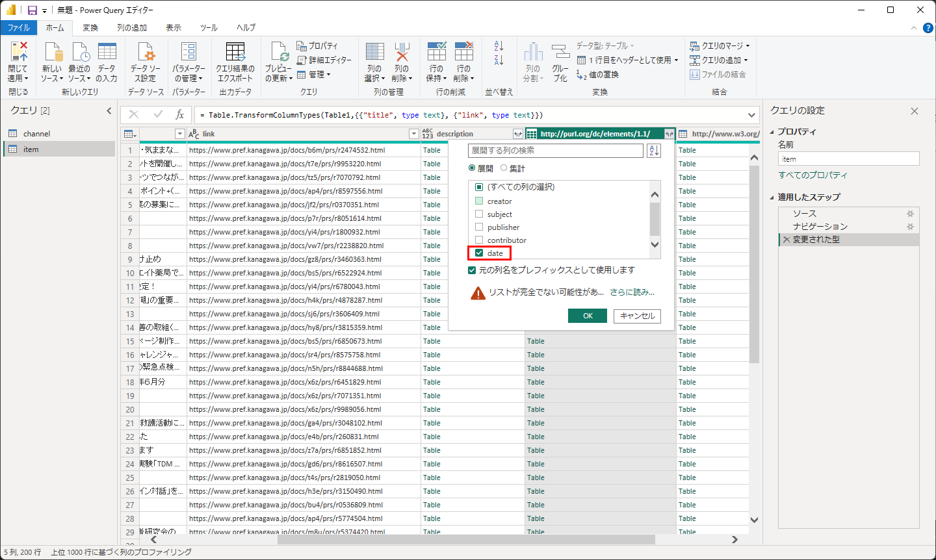Click the query name field
Image resolution: width=936 pixels, height=560 pixels.
[x=849, y=159]
